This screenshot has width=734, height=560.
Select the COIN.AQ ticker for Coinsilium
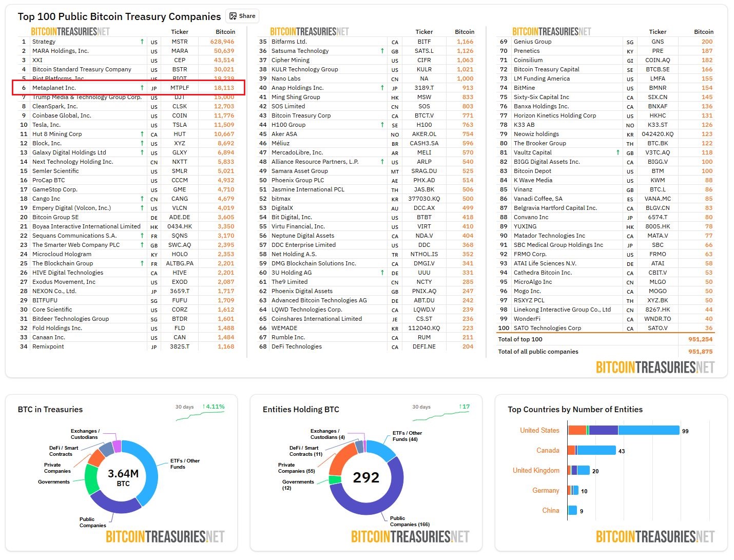pos(658,60)
